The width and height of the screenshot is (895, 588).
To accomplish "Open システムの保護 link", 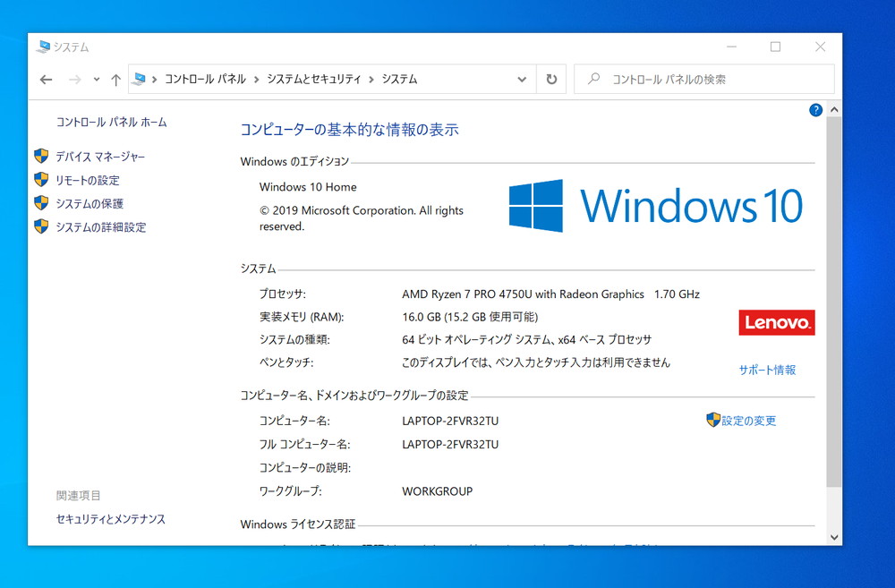I will 89,204.
